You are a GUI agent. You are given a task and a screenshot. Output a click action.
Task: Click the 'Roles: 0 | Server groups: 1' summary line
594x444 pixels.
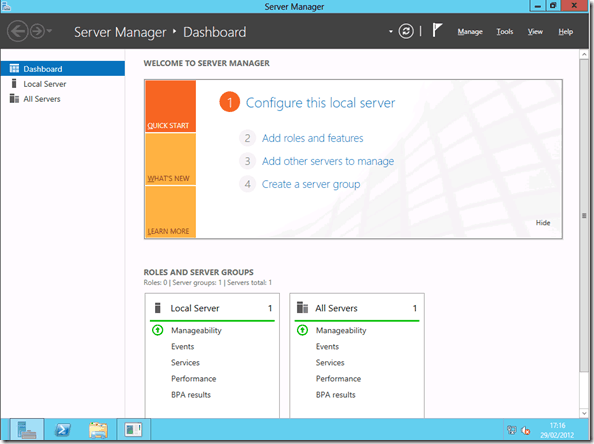[208, 283]
